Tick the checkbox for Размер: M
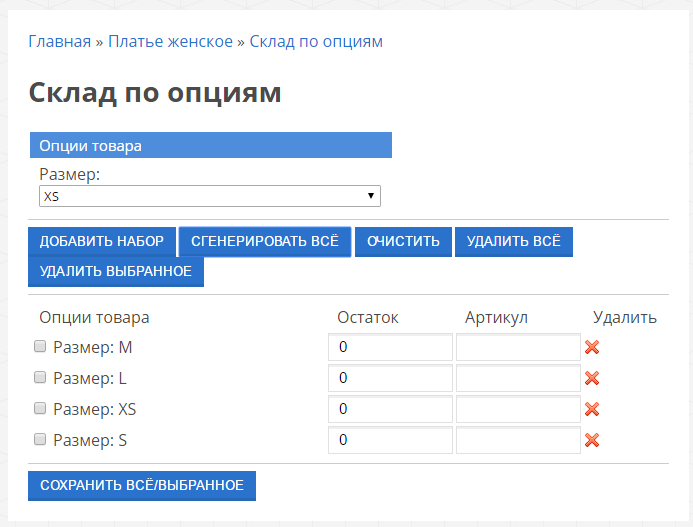 (x=40, y=347)
